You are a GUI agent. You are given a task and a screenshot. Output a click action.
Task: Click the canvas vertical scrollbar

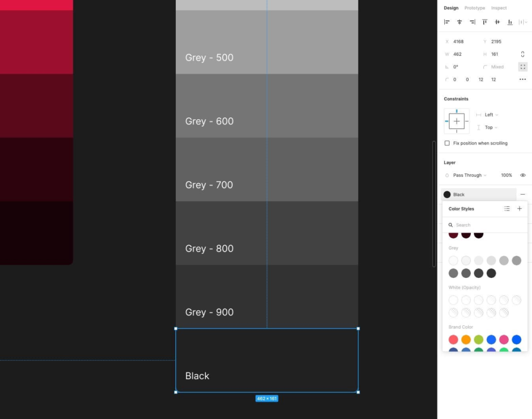point(433,204)
